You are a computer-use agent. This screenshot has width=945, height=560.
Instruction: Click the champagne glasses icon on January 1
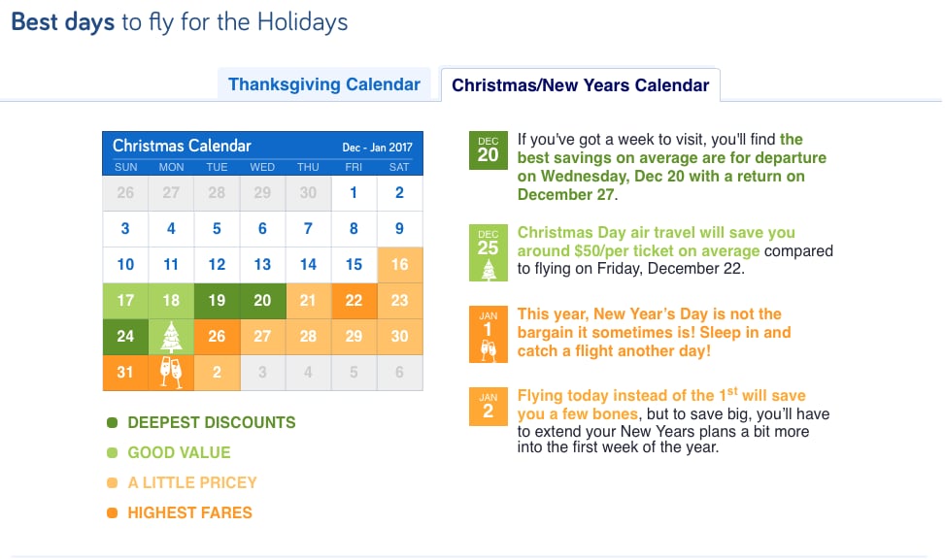click(171, 373)
